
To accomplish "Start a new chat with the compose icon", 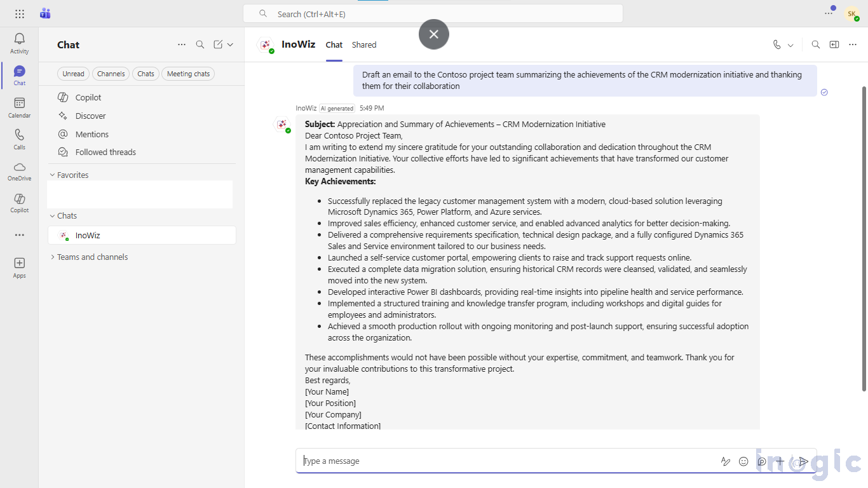I will (x=217, y=44).
